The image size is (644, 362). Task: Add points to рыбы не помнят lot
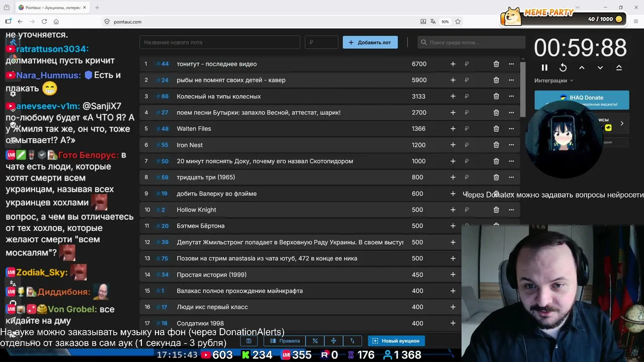click(453, 80)
